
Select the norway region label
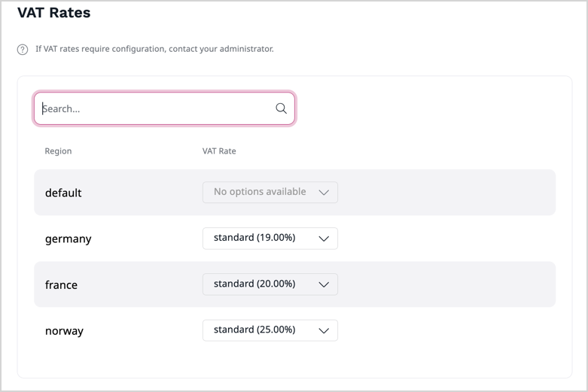click(64, 331)
